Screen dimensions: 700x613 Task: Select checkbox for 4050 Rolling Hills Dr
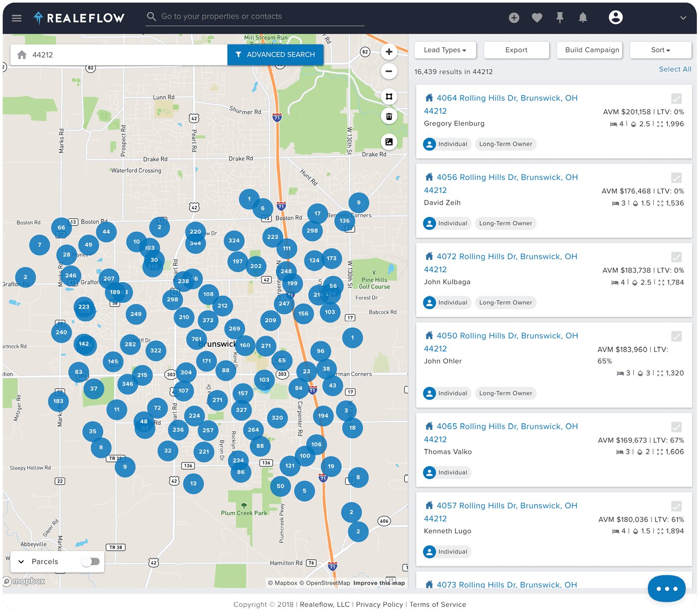coord(677,336)
